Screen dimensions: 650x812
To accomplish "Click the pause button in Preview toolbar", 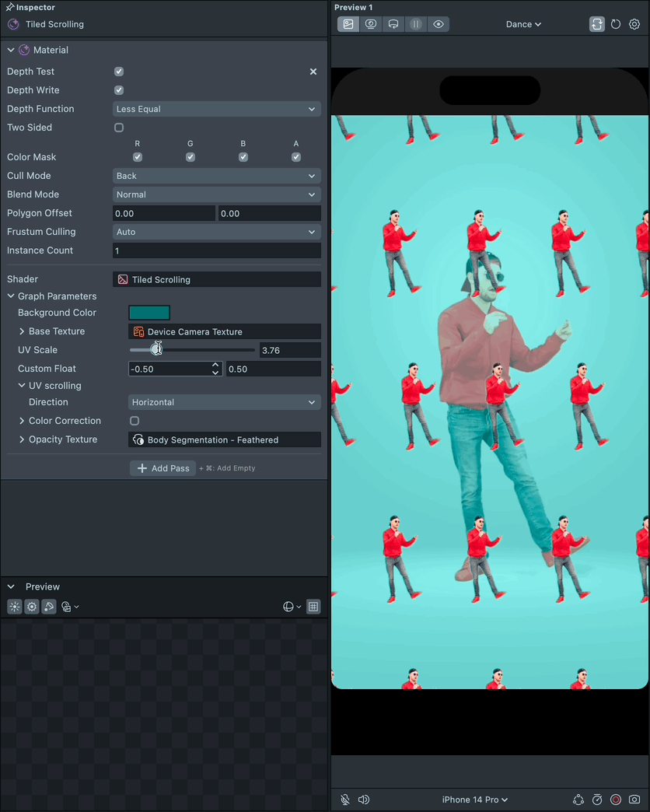I will click(x=416, y=24).
